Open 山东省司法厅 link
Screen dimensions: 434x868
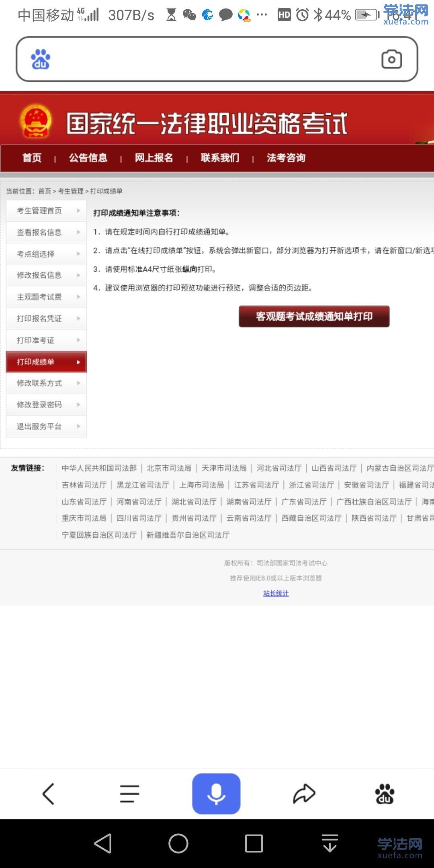tap(84, 502)
